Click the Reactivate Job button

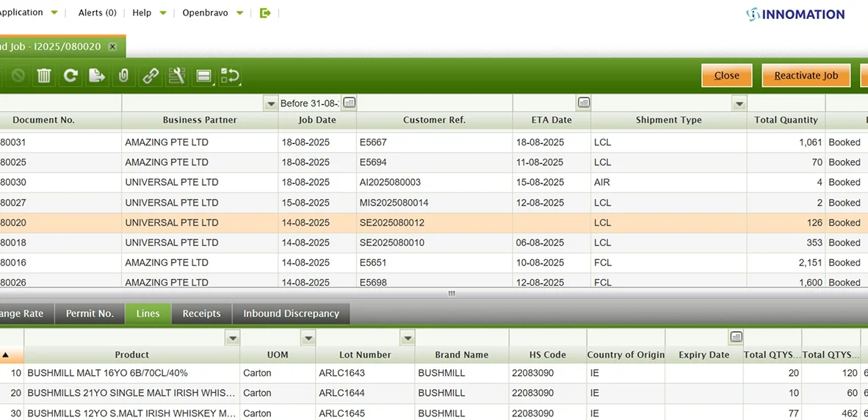(806, 76)
